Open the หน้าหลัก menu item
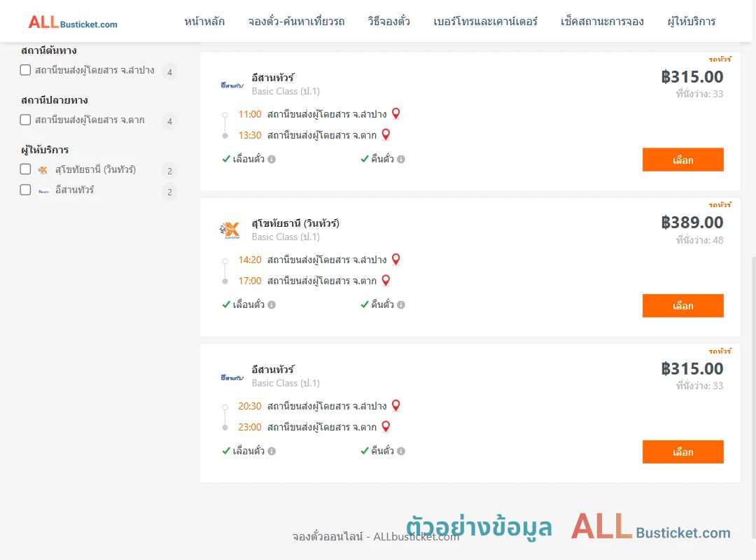Screen dimensions: 756x560 [204, 22]
